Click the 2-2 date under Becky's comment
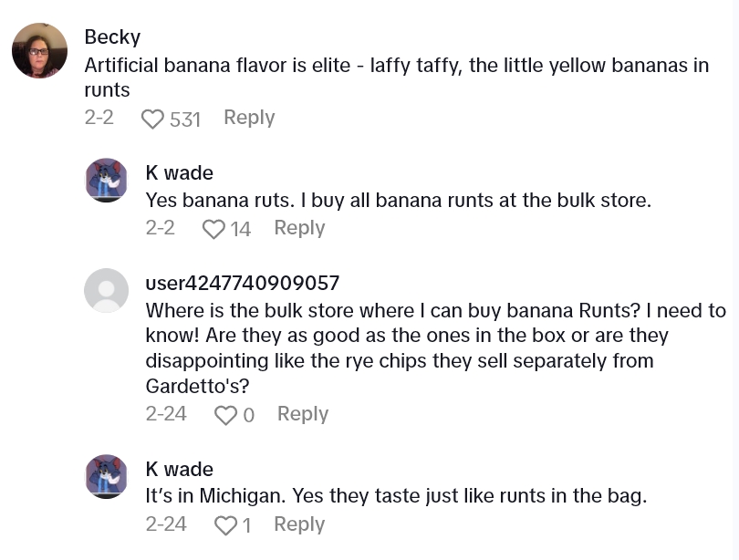The image size is (739, 560). click(x=99, y=118)
